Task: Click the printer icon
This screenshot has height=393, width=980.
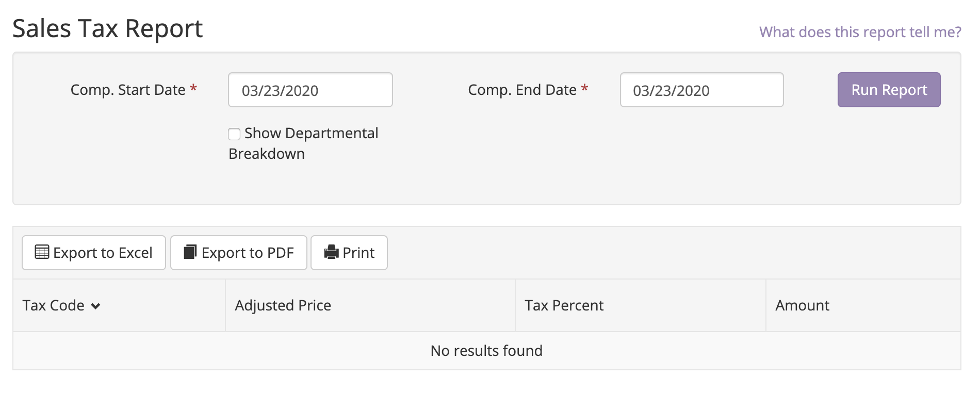Action: click(331, 252)
